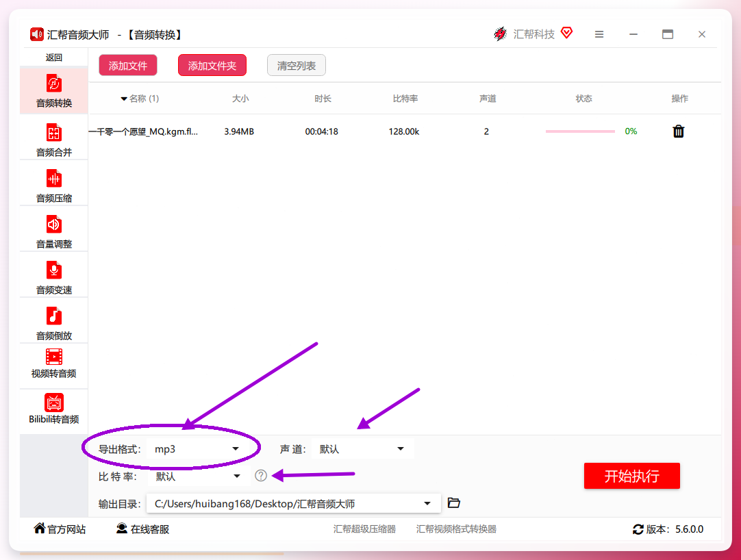Close the 汇帮音频大师 window

[702, 34]
